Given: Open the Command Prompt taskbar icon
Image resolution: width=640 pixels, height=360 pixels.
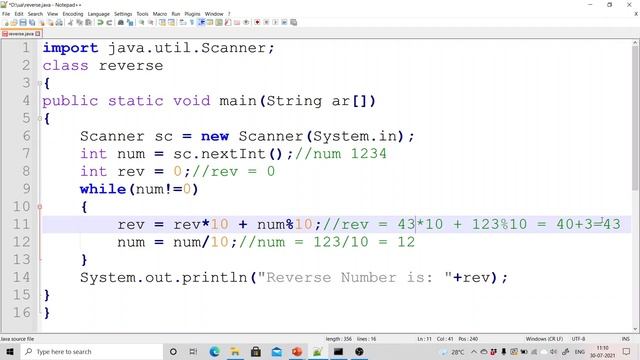Looking at the screenshot, I should tap(338, 351).
